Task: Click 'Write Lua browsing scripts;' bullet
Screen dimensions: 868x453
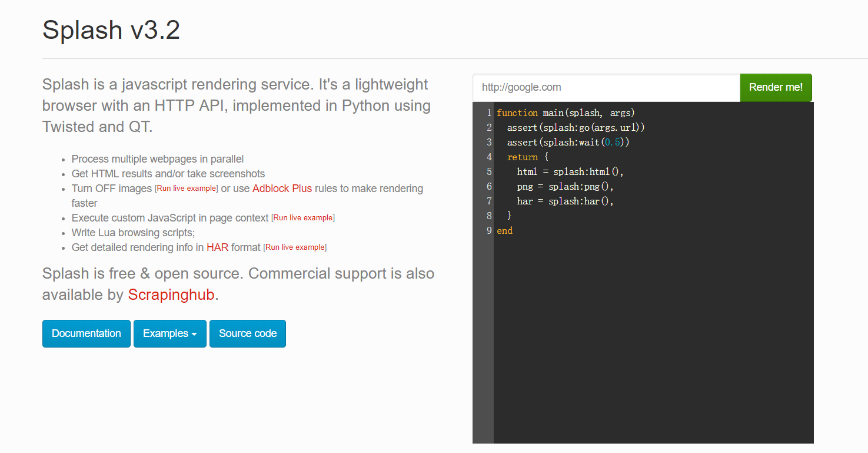Action: point(133,233)
